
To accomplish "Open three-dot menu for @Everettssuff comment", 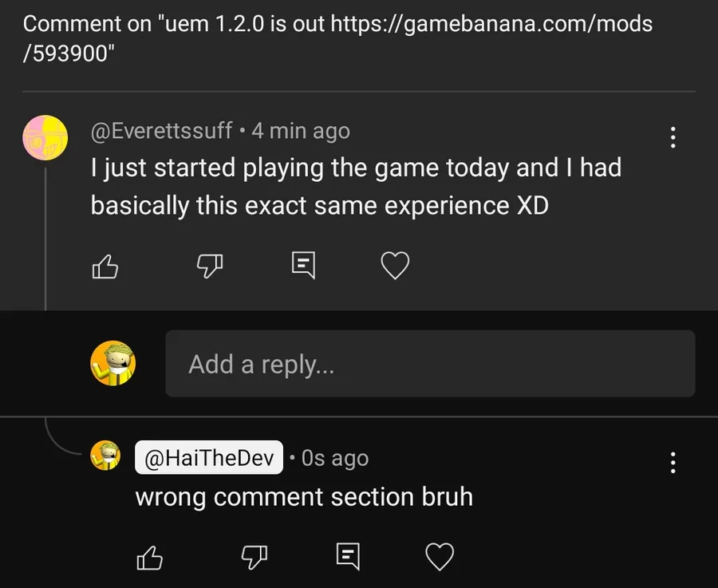I will click(x=673, y=137).
